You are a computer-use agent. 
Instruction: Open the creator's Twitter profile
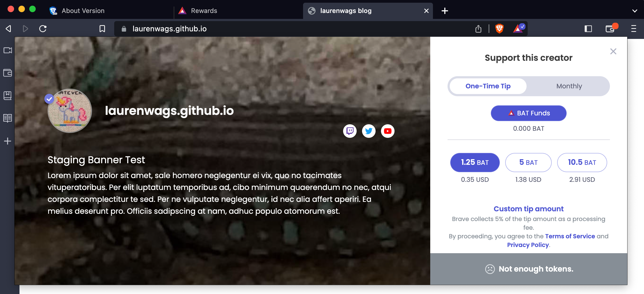[x=369, y=131]
